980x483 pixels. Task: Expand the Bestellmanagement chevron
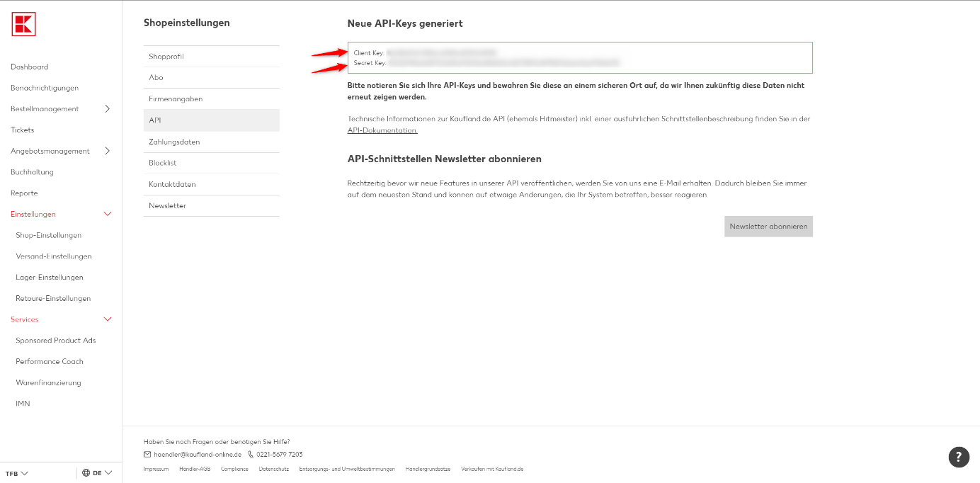pos(108,108)
